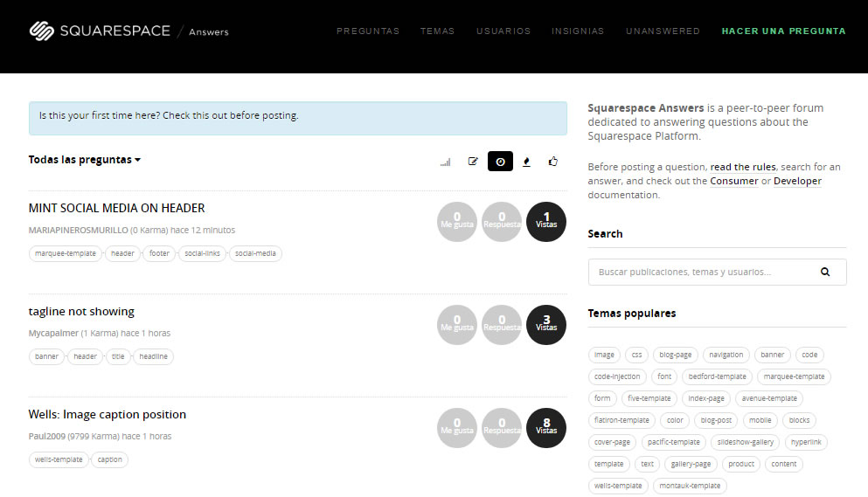Screen dimensions: 868x497
Task: Select popular topic blog-page
Action: [676, 355]
